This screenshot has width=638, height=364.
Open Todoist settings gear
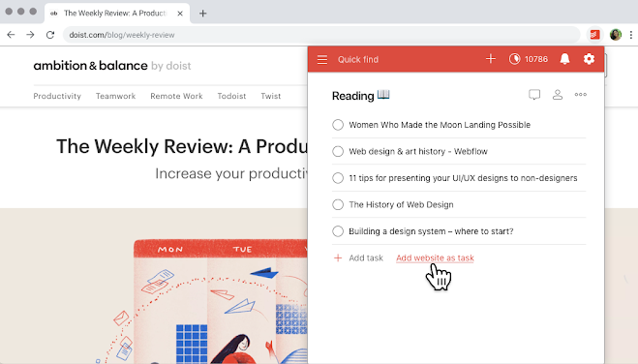pyautogui.click(x=589, y=59)
